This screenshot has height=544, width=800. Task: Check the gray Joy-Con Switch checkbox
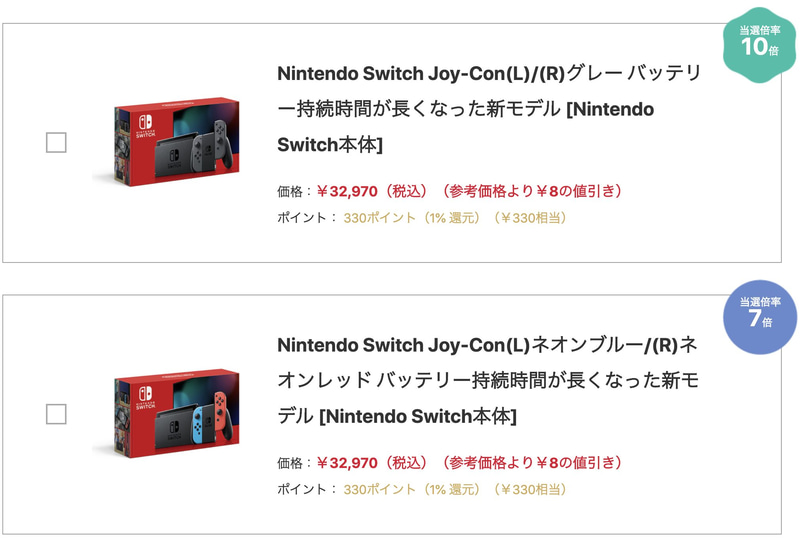pyautogui.click(x=56, y=143)
